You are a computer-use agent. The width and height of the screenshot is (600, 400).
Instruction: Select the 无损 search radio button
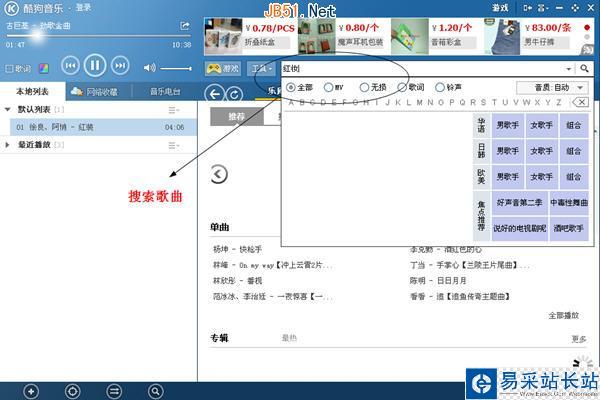tap(364, 87)
